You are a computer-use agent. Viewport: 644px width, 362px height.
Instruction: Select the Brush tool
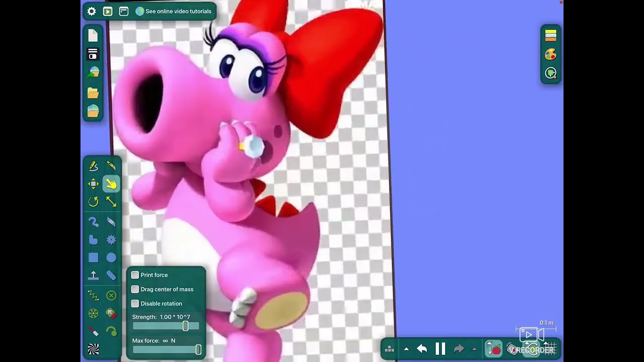(93, 222)
